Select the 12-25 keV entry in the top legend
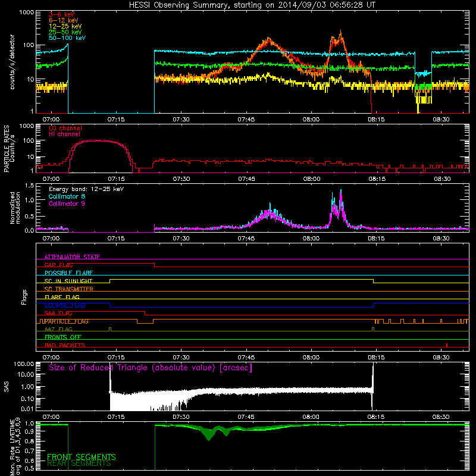This screenshot has height=476, width=476. click(x=65, y=26)
